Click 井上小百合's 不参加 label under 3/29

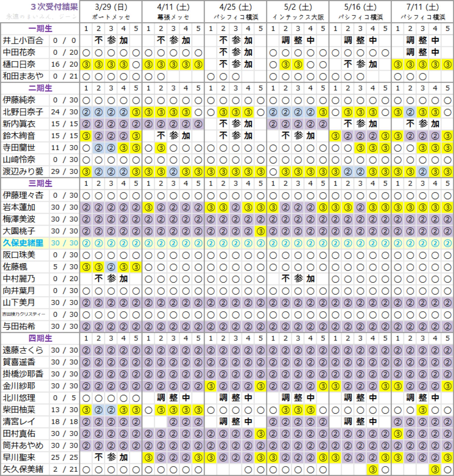click(x=111, y=40)
